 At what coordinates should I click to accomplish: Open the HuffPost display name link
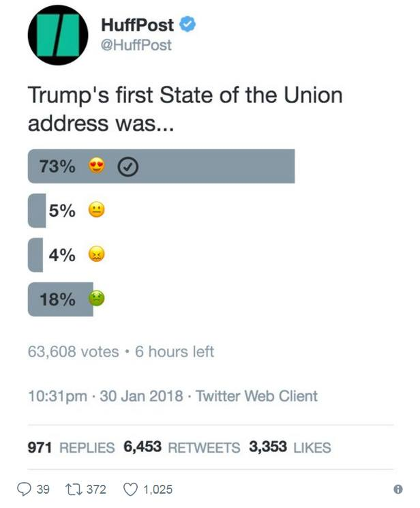pos(138,25)
